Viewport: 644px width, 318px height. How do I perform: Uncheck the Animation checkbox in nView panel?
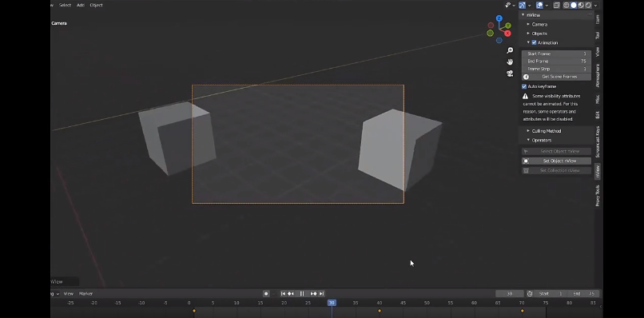click(x=534, y=42)
